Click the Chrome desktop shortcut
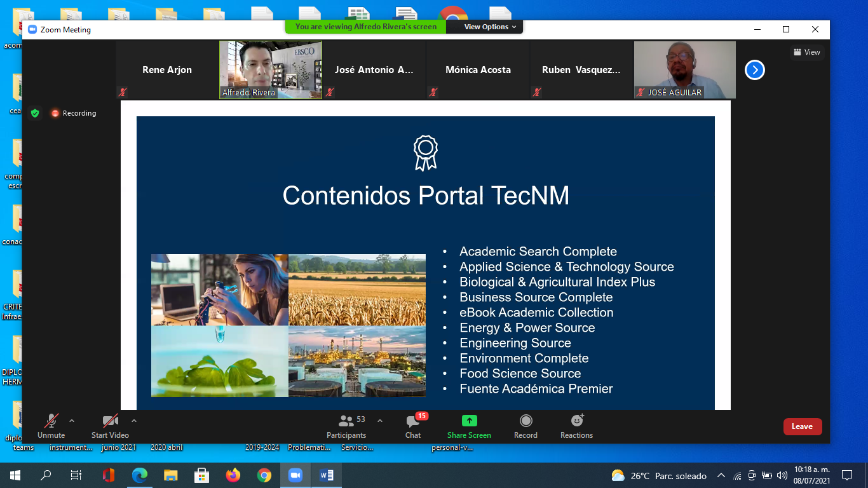 (x=453, y=14)
